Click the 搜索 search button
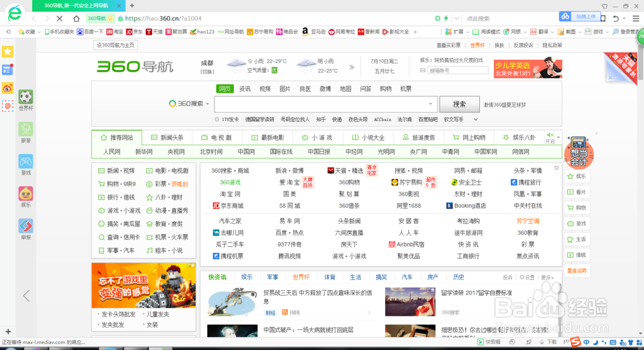The image size is (644, 350). [x=459, y=104]
